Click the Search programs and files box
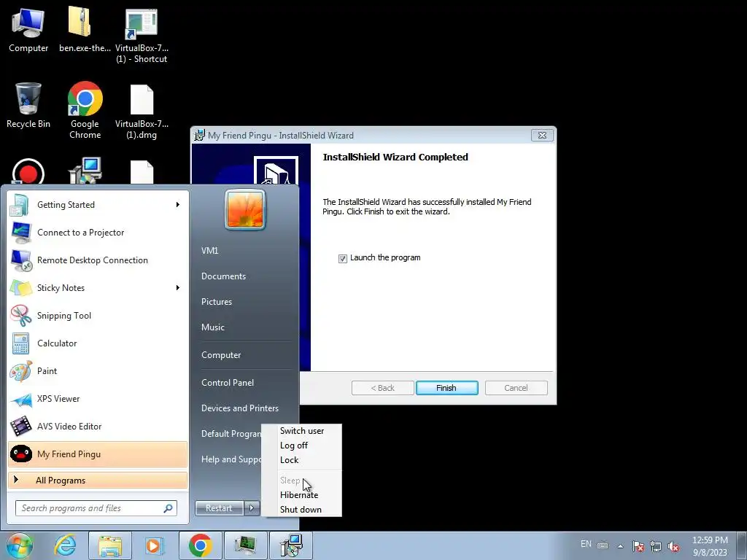Image resolution: width=747 pixels, height=560 pixels. point(96,508)
